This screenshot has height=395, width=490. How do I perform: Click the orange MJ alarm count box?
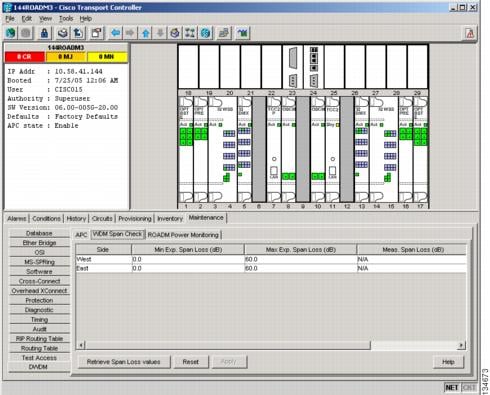click(x=65, y=57)
